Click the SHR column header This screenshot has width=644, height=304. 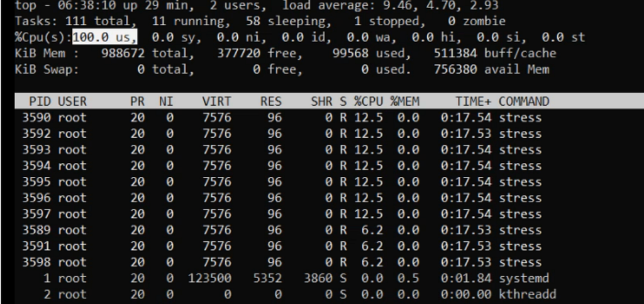pyautogui.click(x=321, y=101)
